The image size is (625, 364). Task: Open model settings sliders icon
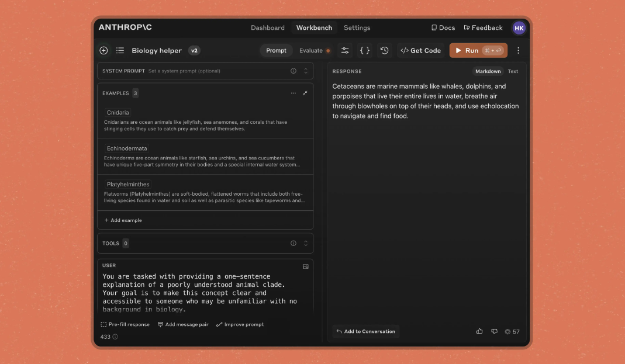tap(345, 51)
